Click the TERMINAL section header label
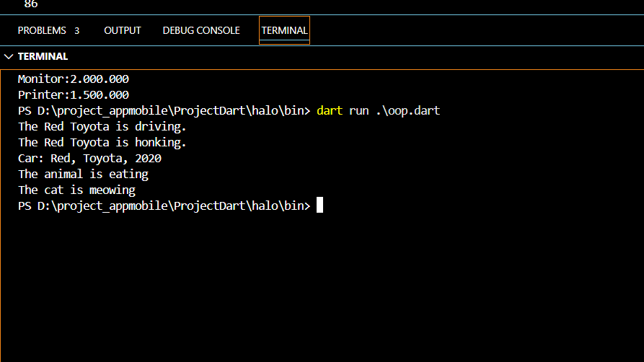This screenshot has height=362, width=644. coord(43,56)
